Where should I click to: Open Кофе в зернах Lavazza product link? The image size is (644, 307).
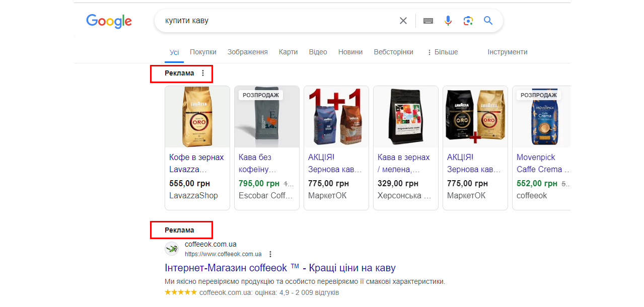(196, 163)
